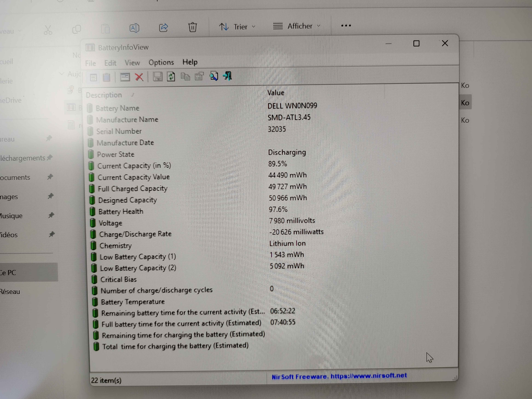This screenshot has width=532, height=399.
Task: Select the Low Battery Capacity (2) row
Action: click(197, 267)
